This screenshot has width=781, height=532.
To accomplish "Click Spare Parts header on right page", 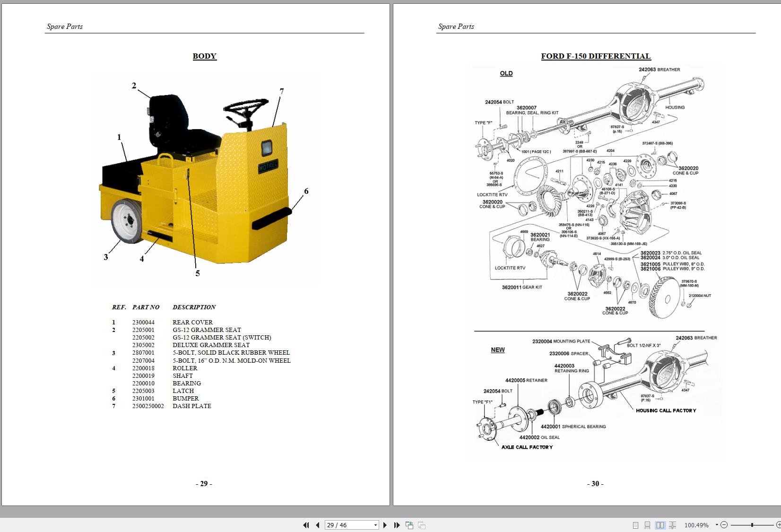I will click(456, 26).
